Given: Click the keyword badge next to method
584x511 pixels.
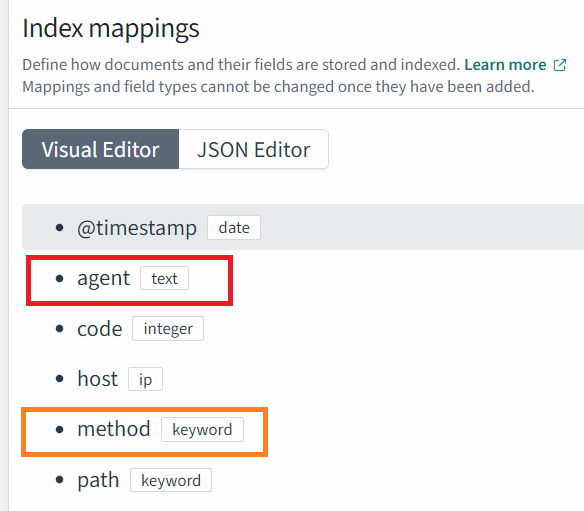Looking at the screenshot, I should tap(202, 429).
